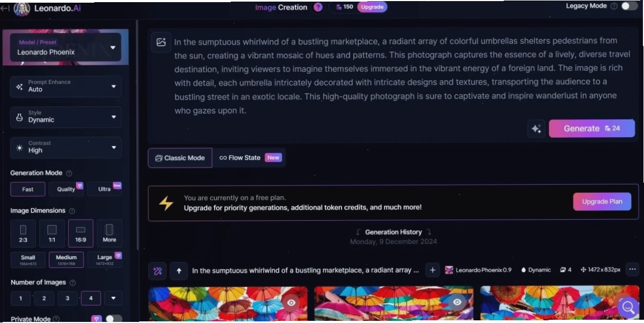The height and width of the screenshot is (323, 644).
Task: Open the Generation Mode help icon
Action: [69, 173]
